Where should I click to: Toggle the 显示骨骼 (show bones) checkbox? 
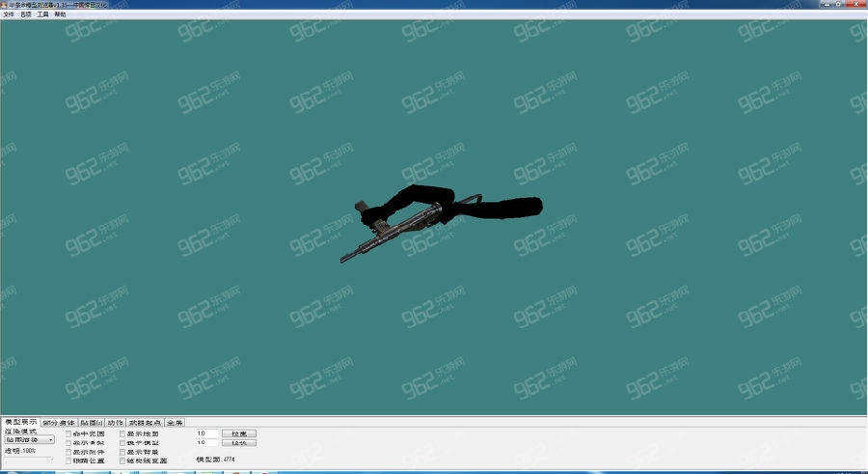[x=68, y=443]
